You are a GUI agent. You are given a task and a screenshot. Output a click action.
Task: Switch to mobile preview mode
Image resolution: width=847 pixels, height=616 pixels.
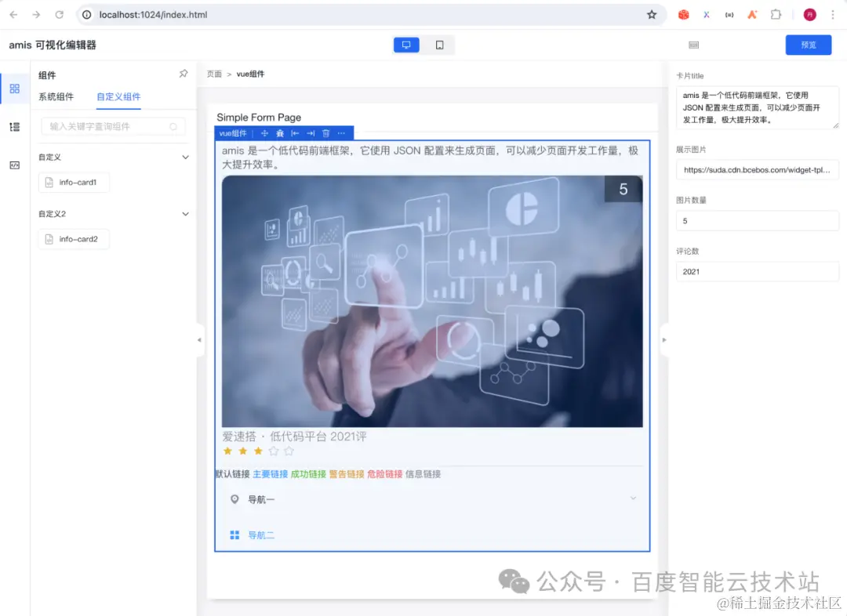pos(438,45)
